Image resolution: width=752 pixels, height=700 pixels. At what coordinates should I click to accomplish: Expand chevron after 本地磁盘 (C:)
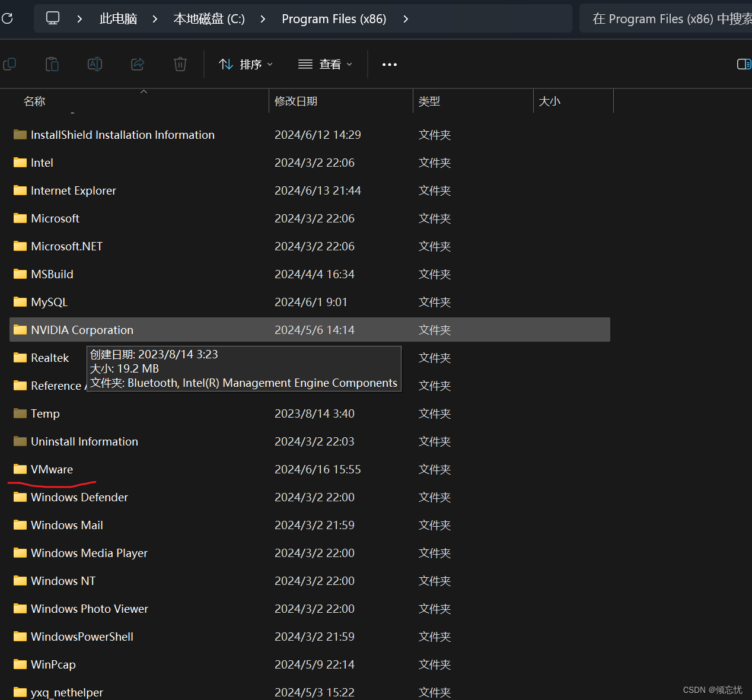pos(263,19)
